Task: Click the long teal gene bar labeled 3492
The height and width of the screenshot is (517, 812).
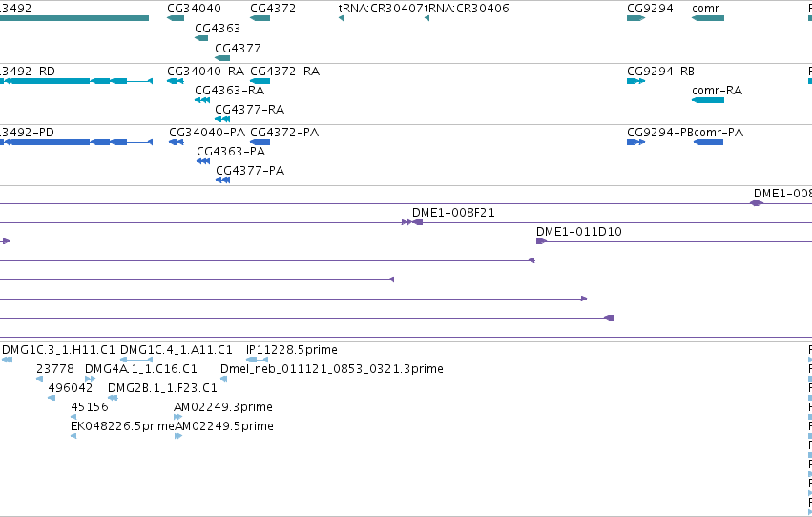Action: (x=74, y=18)
